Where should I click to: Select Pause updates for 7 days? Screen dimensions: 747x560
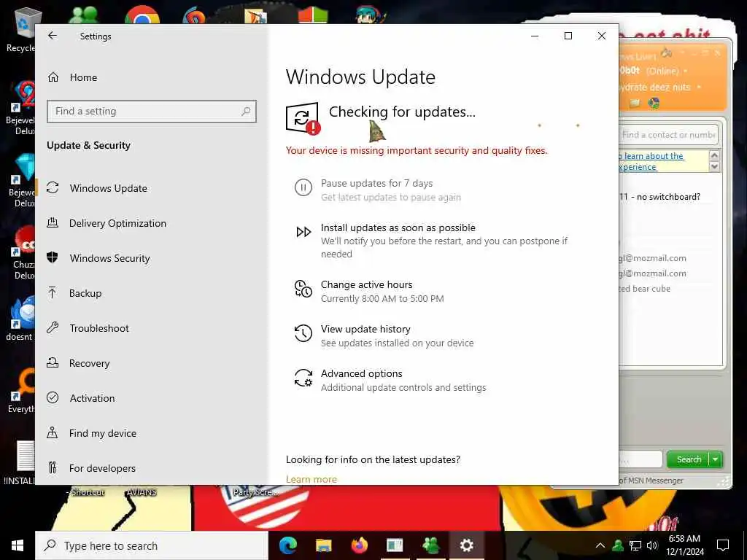click(377, 183)
